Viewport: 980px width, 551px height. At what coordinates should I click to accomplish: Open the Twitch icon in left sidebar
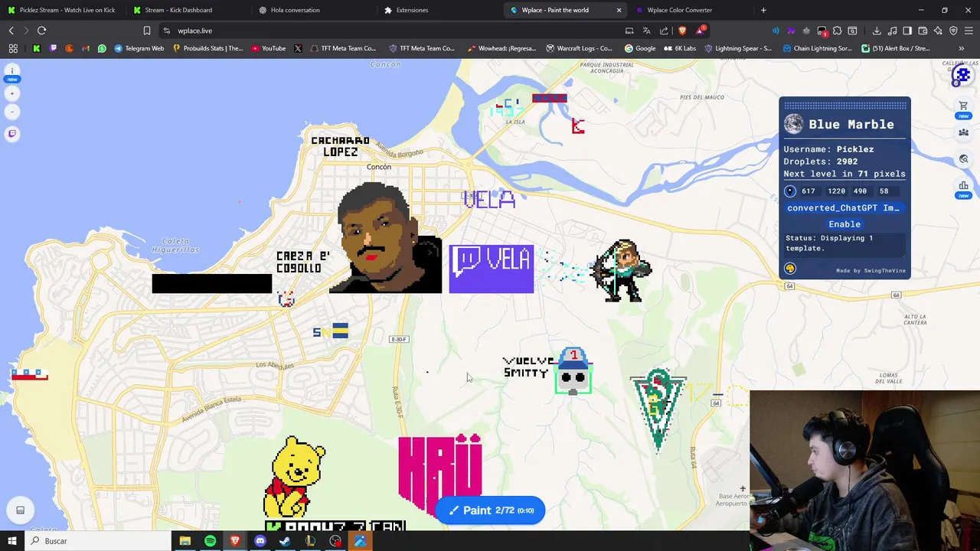tap(12, 134)
